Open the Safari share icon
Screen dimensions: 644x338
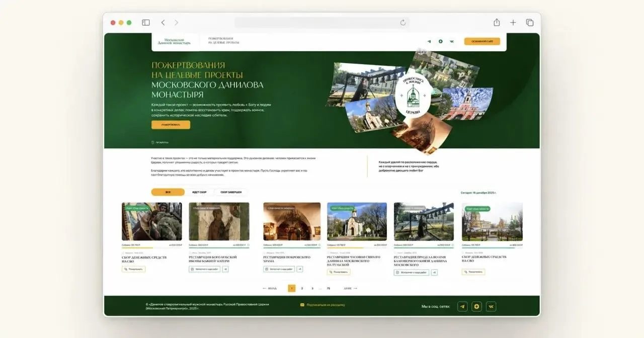point(497,22)
